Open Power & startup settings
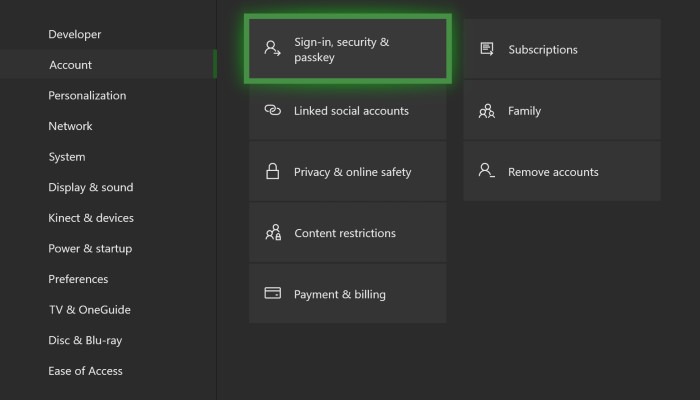700x400 pixels. 90,248
